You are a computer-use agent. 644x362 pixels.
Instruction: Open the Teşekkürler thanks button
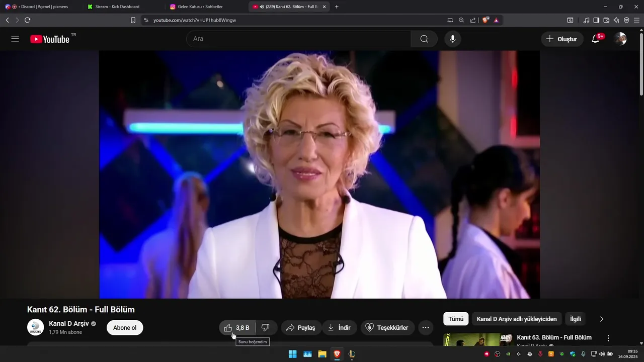tap(386, 328)
